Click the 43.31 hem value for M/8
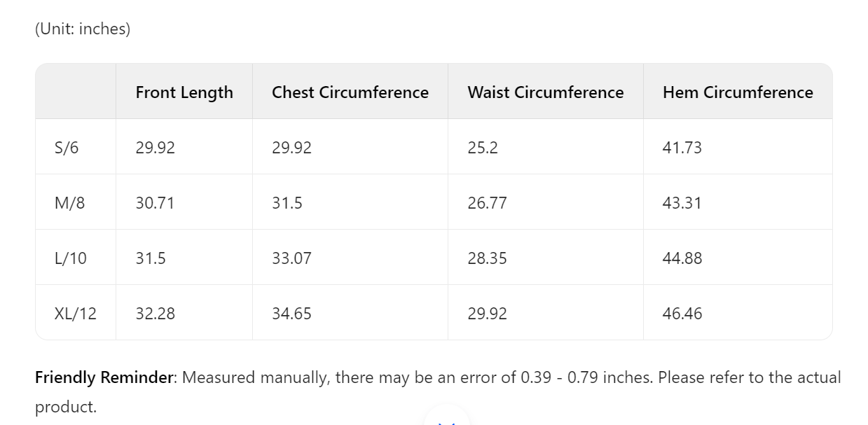This screenshot has height=425, width=868. 682,203
